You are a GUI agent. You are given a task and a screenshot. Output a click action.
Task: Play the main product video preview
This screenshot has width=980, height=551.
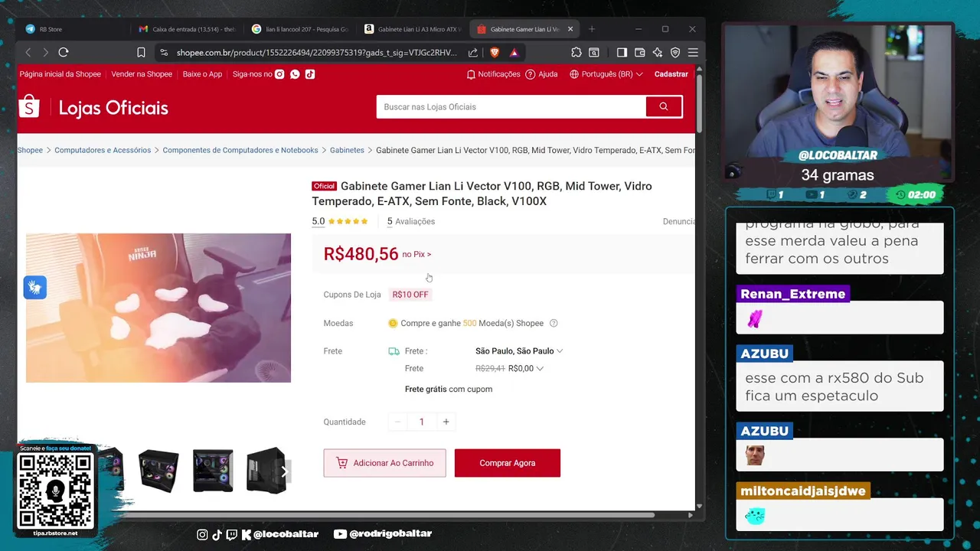point(158,308)
